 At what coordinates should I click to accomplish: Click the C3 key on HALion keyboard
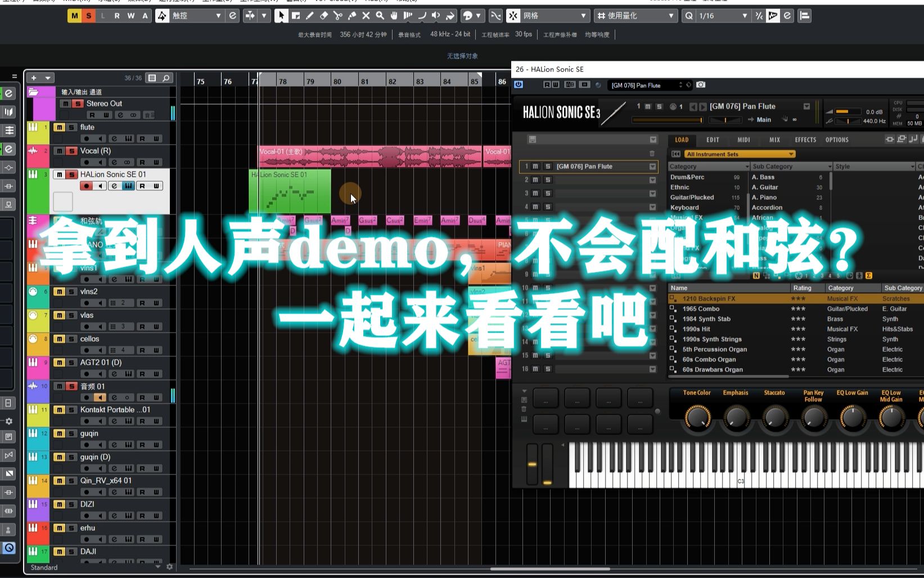[x=741, y=478]
